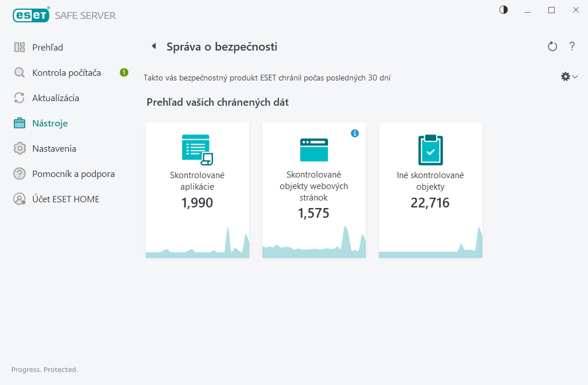588x385 pixels.
Task: Click the magnifier icon for Kontrola počítača
Action: pos(20,73)
